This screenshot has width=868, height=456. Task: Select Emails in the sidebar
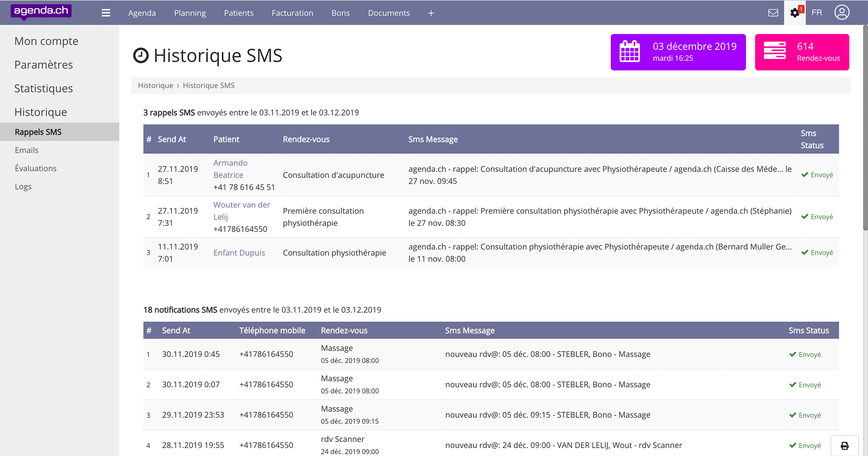26,150
